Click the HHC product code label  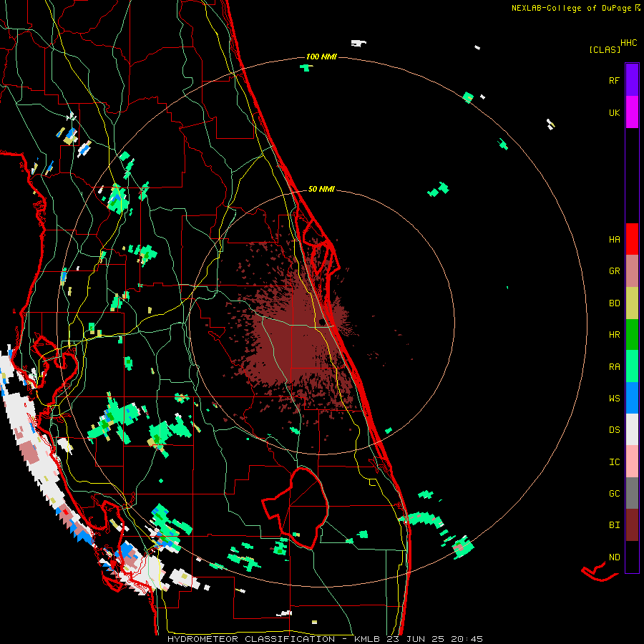point(629,43)
